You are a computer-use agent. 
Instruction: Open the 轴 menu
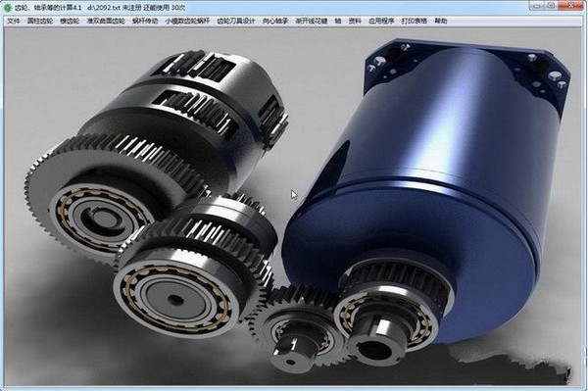coord(338,21)
